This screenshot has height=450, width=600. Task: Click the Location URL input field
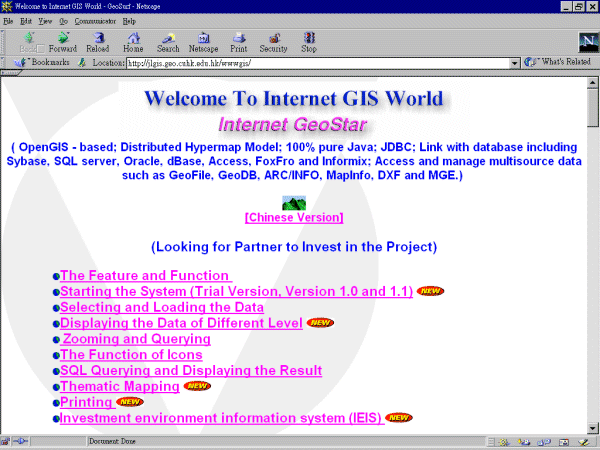(318, 63)
